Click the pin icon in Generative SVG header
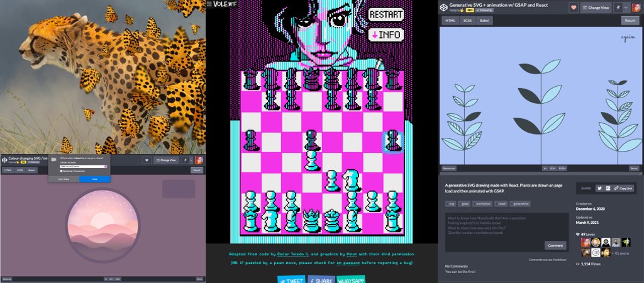Viewport: 644px width, 283px height. pyautogui.click(x=617, y=8)
